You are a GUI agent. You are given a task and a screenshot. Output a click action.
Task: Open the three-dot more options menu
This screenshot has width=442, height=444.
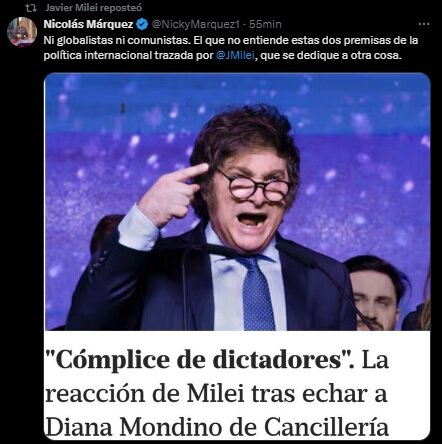tap(424, 24)
